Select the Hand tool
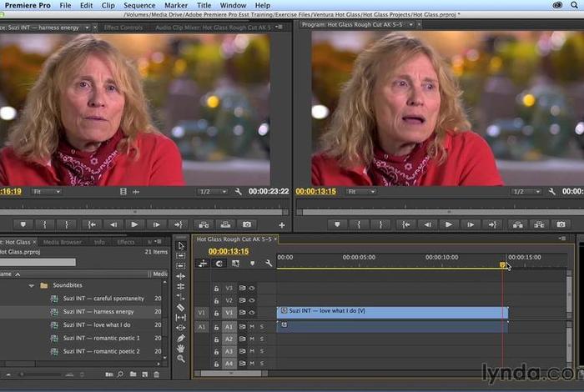The width and height of the screenshot is (584, 392). pos(181,349)
